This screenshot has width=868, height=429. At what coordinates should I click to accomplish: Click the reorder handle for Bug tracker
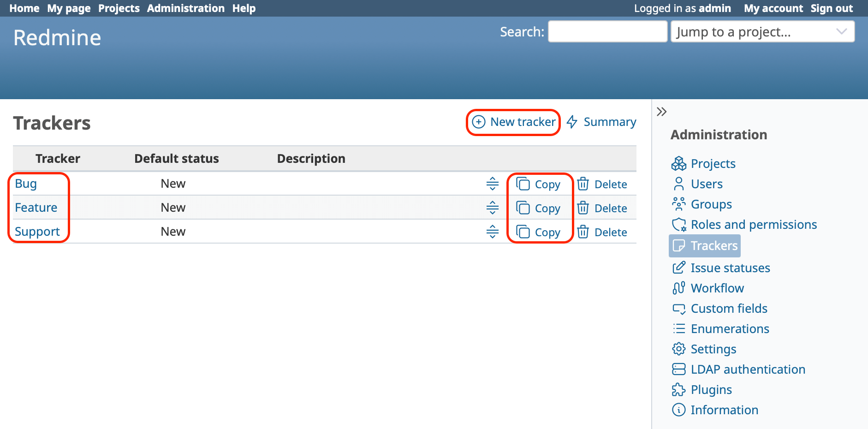coord(492,184)
